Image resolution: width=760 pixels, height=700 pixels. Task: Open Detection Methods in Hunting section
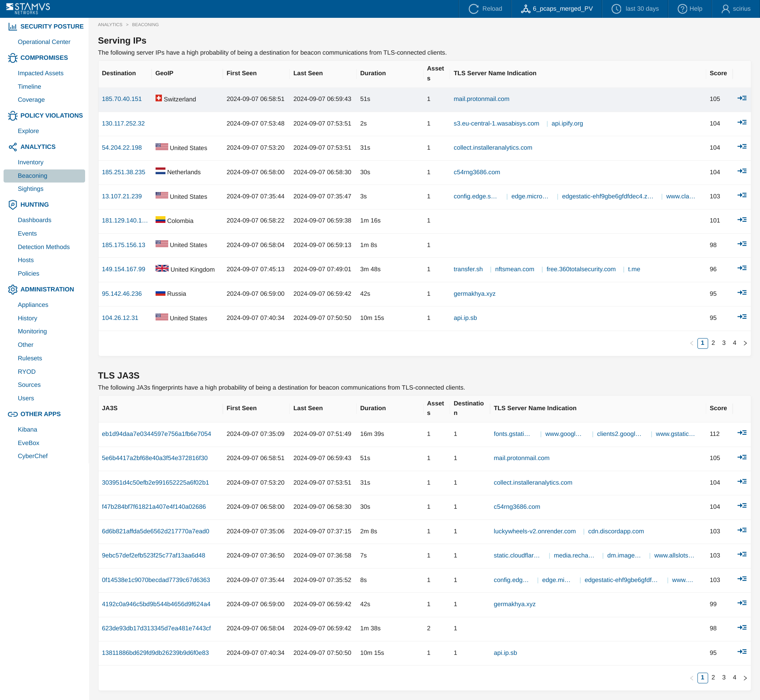click(44, 247)
